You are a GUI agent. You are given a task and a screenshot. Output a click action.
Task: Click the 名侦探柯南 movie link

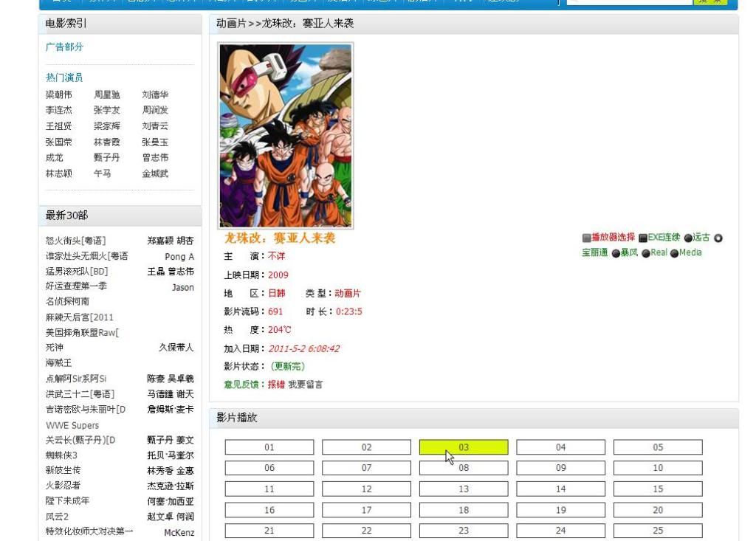[68, 301]
